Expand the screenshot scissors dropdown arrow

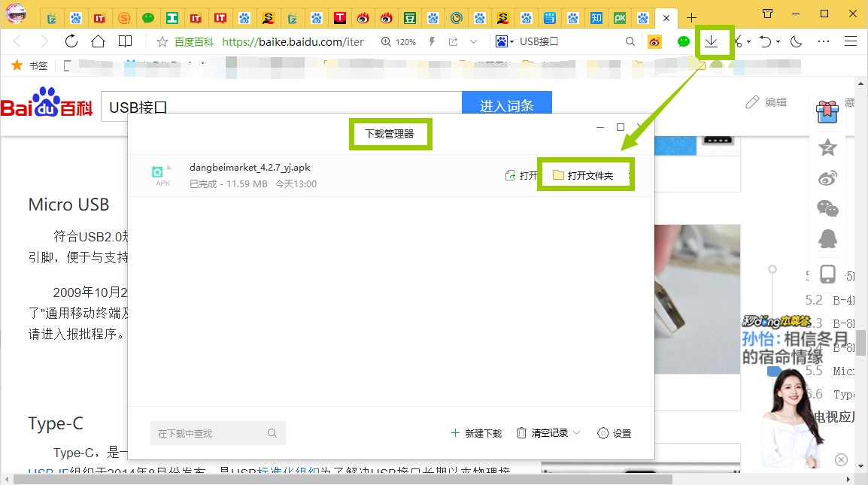[748, 42]
